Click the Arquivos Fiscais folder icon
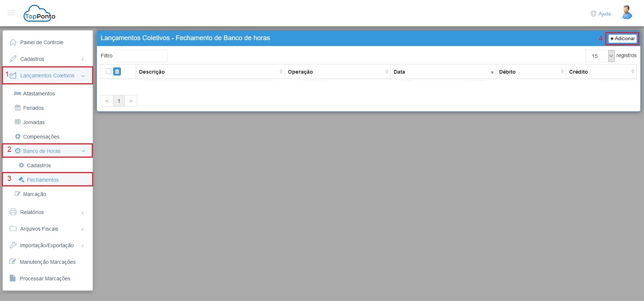Screen dimensions: 644x301 [13, 229]
